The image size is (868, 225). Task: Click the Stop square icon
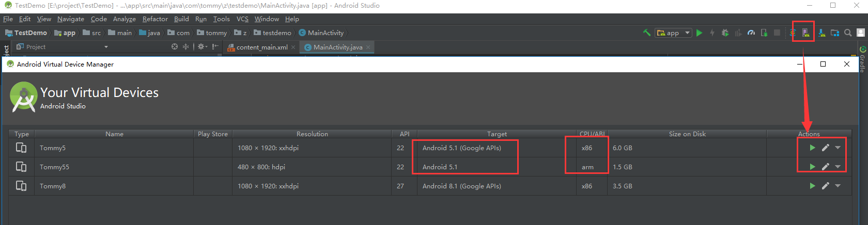coord(777,33)
